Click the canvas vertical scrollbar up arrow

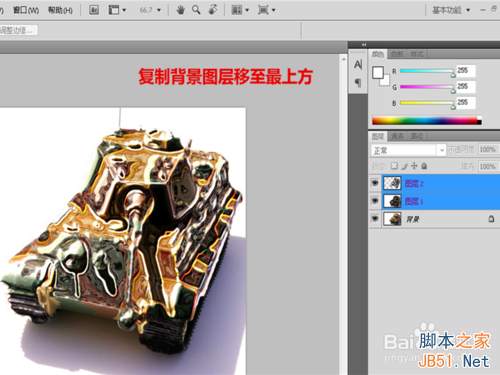[x=343, y=59]
